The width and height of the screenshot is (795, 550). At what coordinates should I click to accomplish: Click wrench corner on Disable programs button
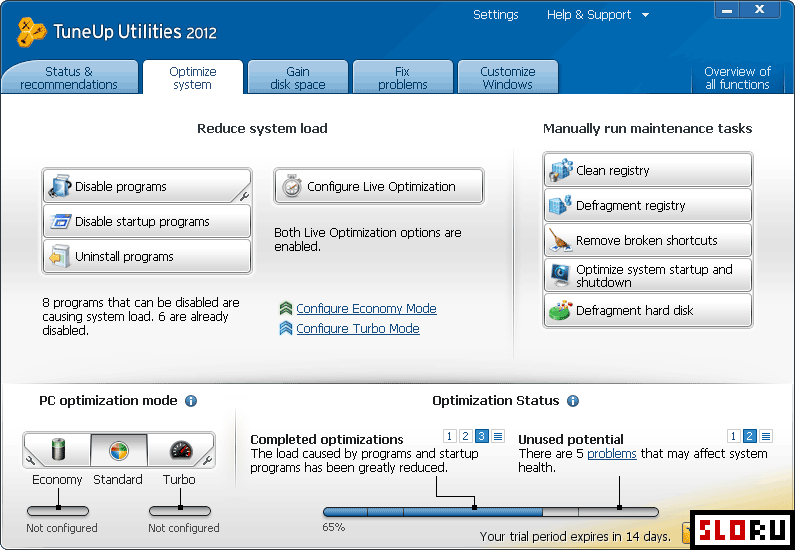point(244,196)
